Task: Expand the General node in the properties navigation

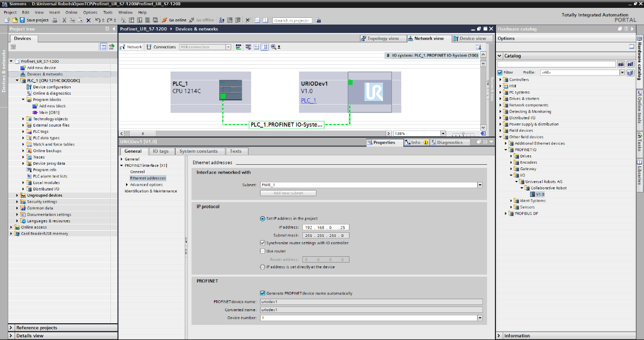Action: coord(122,159)
